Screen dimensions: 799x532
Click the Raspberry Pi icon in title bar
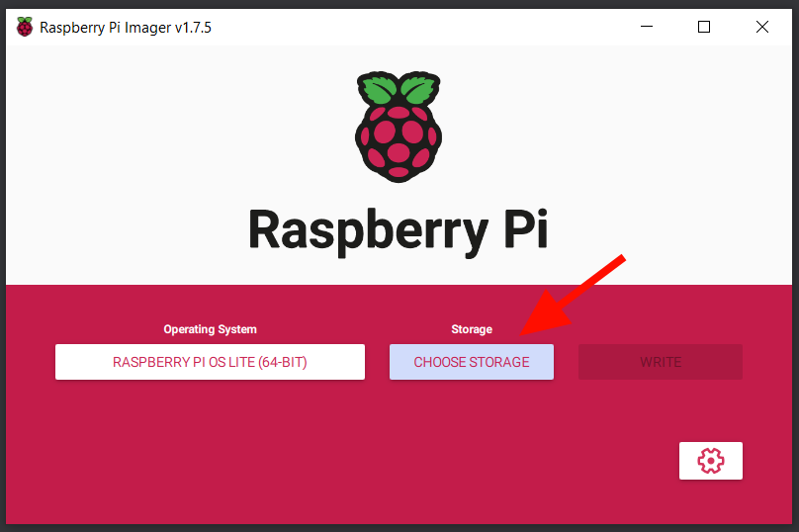pos(25,27)
